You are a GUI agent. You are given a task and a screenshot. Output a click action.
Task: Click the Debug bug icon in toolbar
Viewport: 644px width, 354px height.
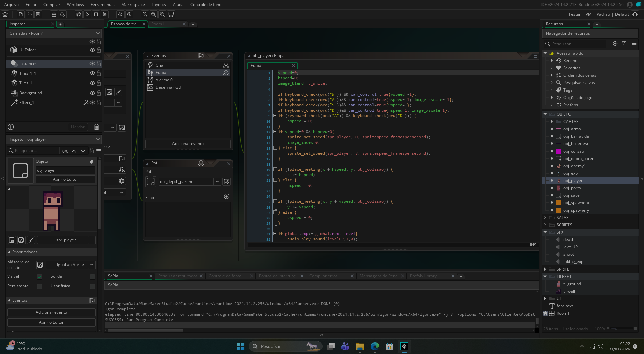pyautogui.click(x=79, y=14)
